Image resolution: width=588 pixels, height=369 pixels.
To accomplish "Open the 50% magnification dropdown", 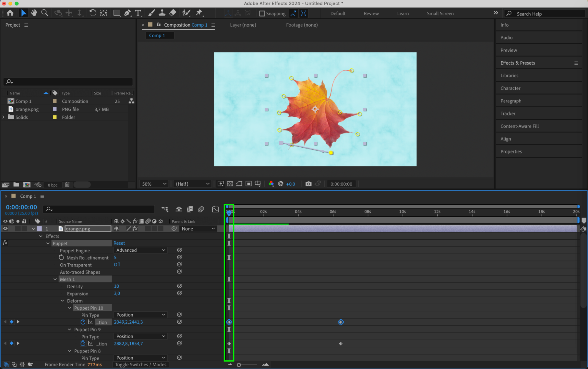I will (154, 184).
